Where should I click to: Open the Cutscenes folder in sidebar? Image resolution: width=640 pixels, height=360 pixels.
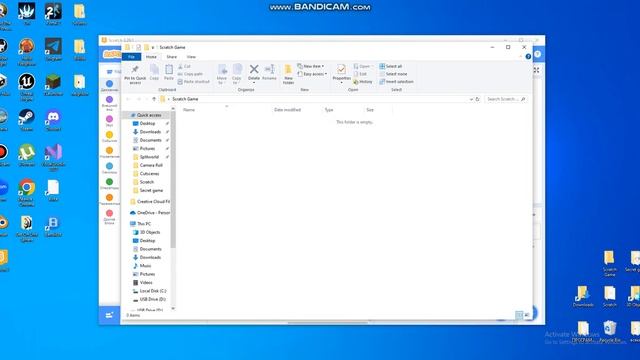pos(146,173)
